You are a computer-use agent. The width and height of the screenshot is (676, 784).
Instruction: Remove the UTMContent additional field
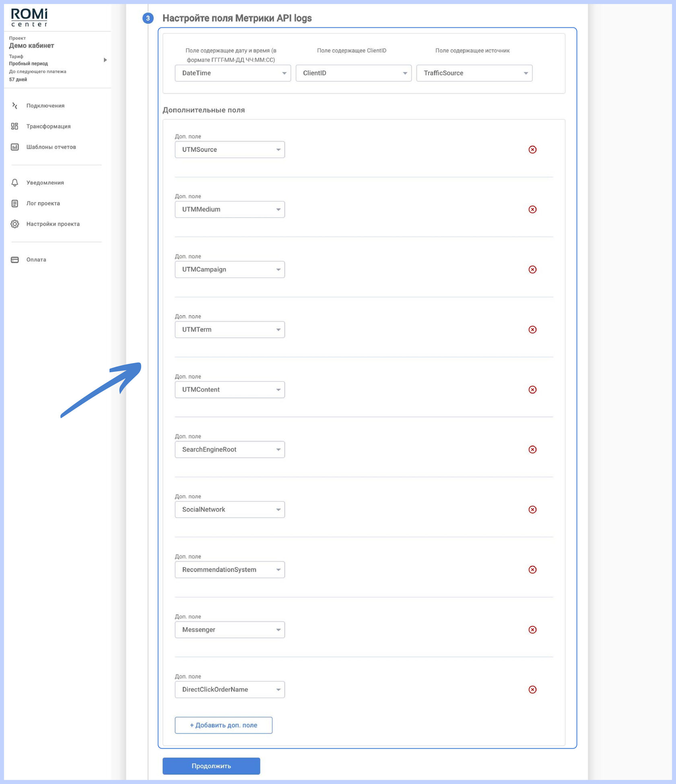click(x=532, y=390)
